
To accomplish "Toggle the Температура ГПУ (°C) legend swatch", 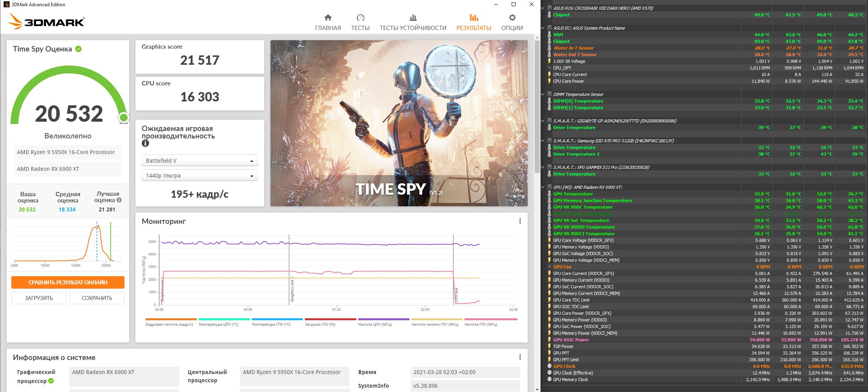I will (277, 319).
